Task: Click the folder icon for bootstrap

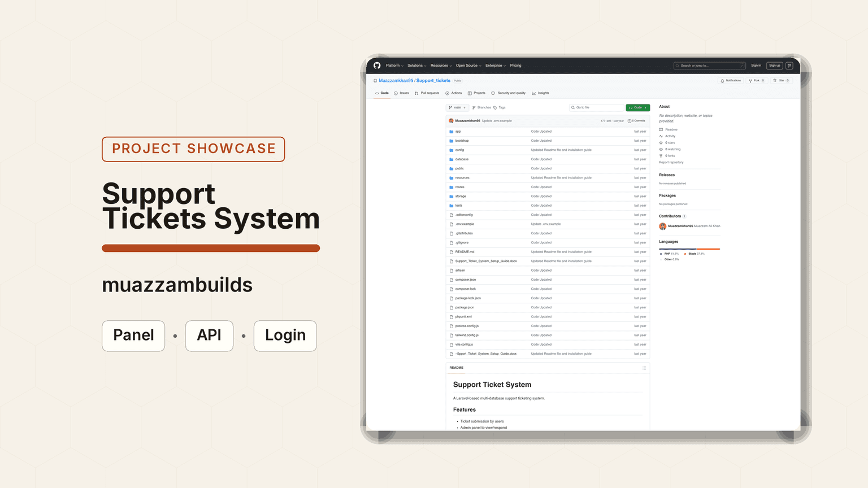Action: tap(452, 141)
